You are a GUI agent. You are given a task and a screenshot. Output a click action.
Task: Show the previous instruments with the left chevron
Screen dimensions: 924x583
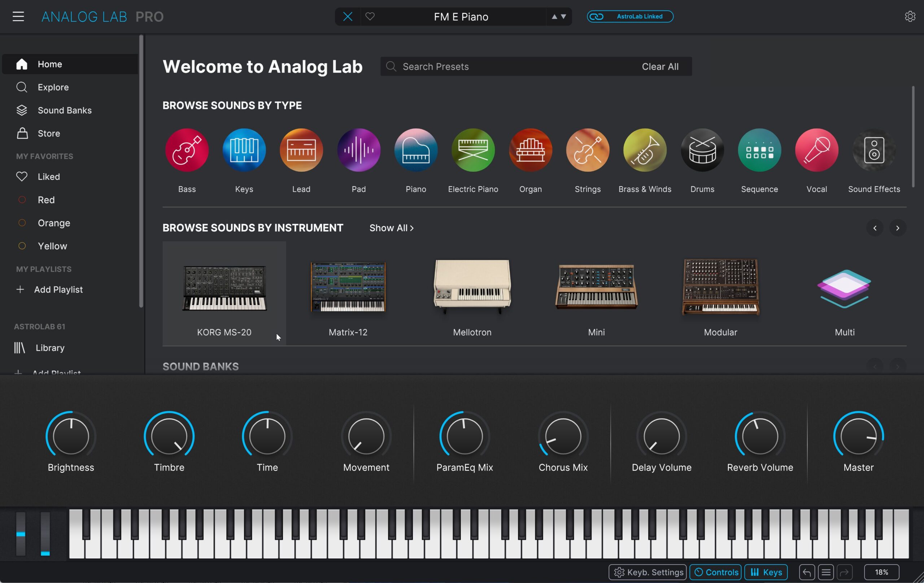click(x=875, y=228)
